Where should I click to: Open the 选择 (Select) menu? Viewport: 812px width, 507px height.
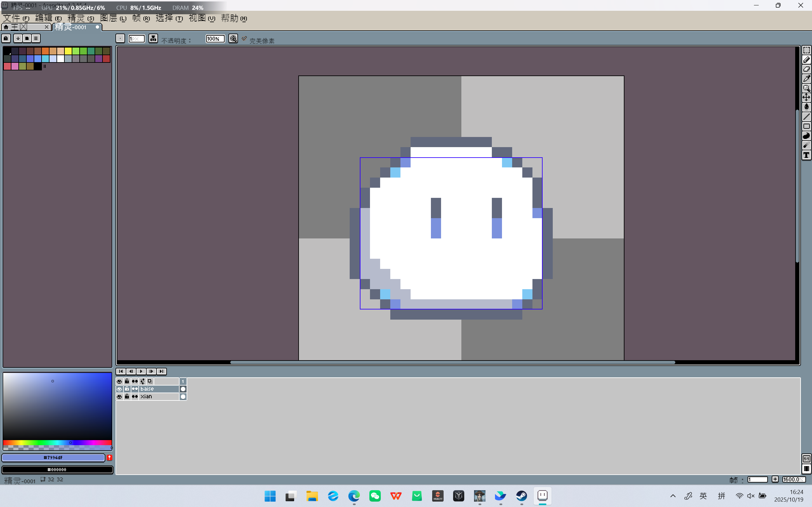point(169,18)
